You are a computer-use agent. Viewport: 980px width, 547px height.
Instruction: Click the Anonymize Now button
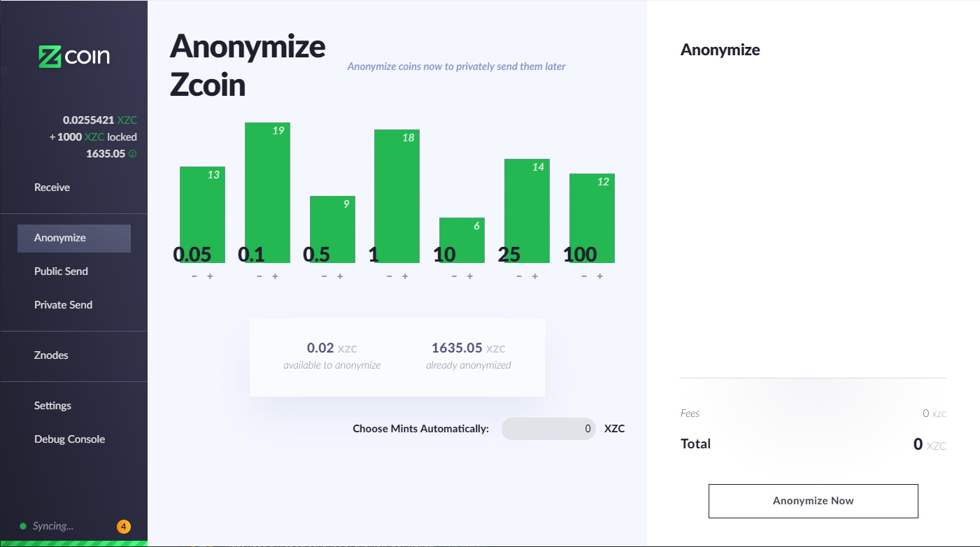[x=814, y=501]
